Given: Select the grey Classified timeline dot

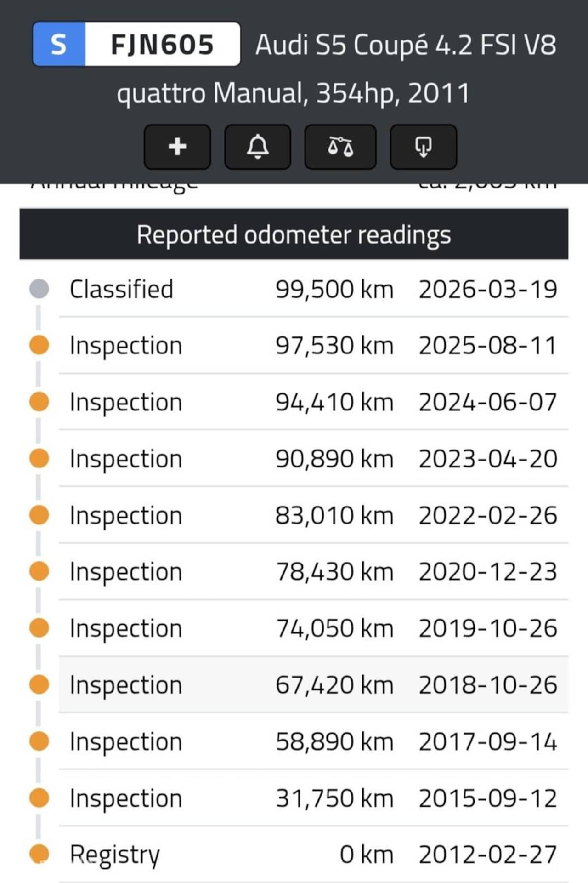Looking at the screenshot, I should coord(39,289).
